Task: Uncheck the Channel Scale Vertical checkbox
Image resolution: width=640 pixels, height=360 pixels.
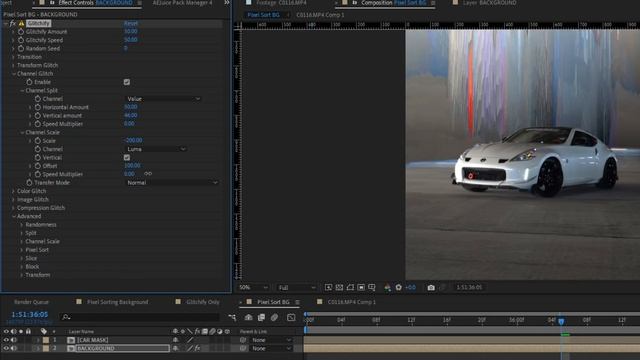Action: [127, 158]
